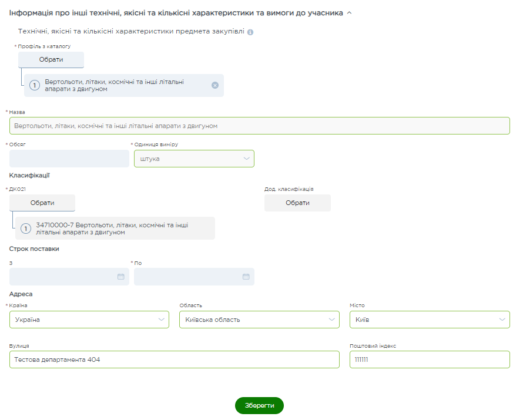Click Обрати under Профіль з каталогу
The width and height of the screenshot is (523, 420).
point(51,60)
